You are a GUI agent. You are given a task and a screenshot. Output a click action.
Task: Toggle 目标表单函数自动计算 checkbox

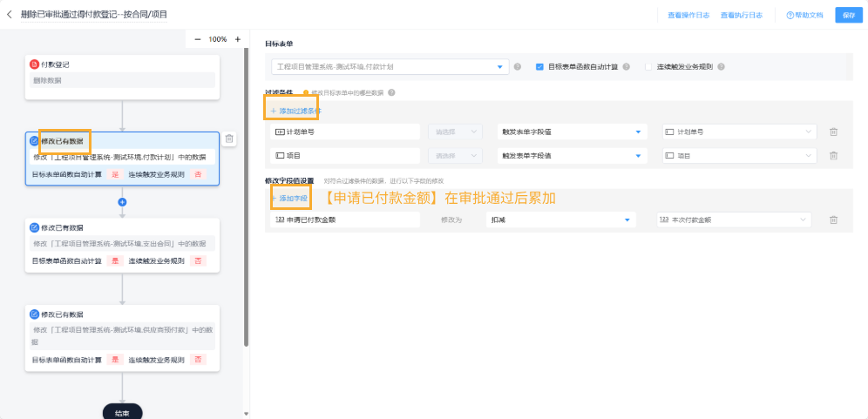coord(539,67)
